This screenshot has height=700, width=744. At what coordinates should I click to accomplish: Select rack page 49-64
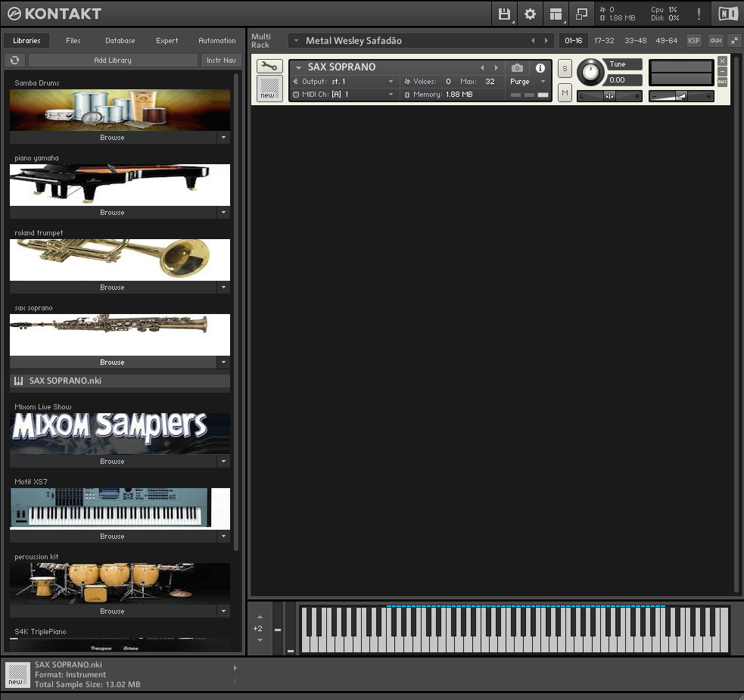click(x=666, y=41)
